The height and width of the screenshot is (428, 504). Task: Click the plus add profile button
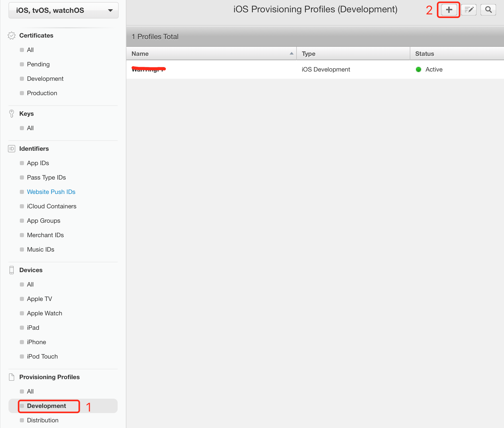click(x=449, y=10)
